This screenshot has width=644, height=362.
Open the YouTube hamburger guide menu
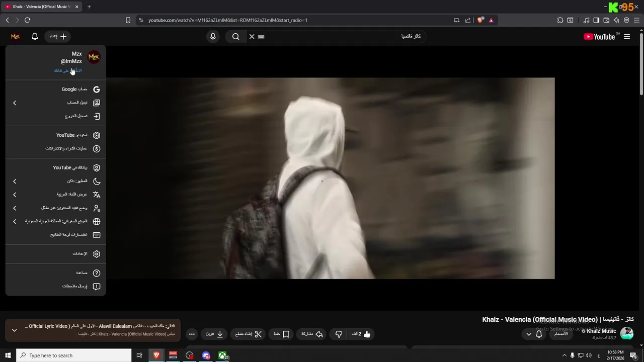[x=627, y=36]
